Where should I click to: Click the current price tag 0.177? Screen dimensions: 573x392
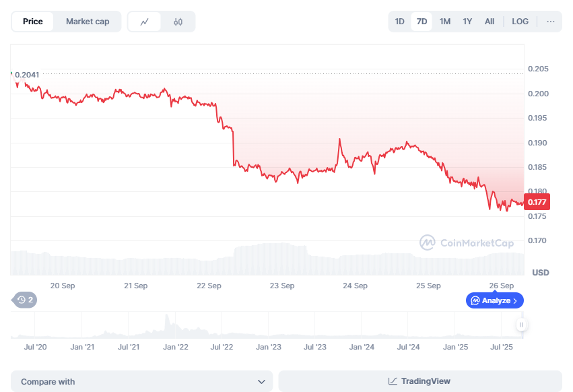coord(537,201)
